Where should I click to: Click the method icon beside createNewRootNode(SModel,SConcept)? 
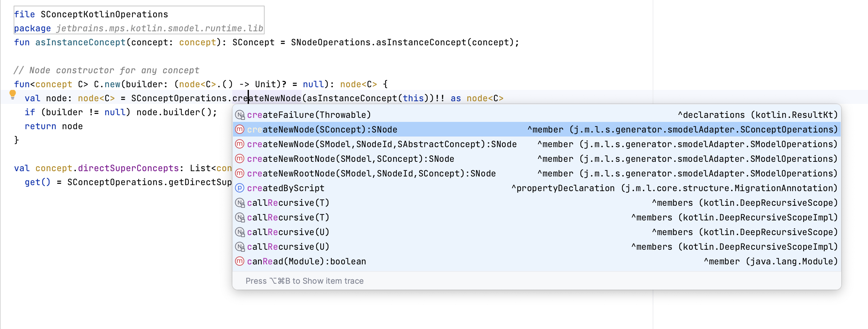[x=239, y=159]
